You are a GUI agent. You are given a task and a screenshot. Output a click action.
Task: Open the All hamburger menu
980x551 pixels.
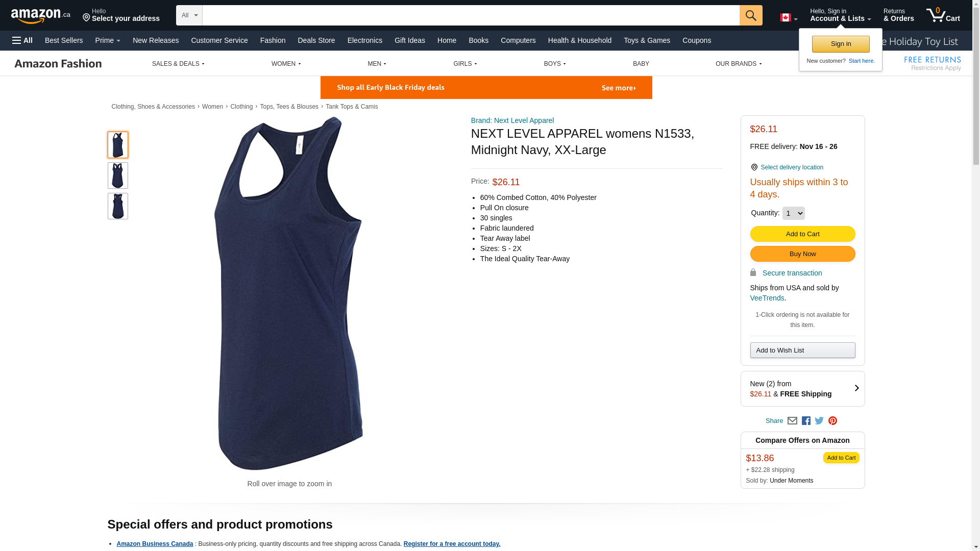coord(22,40)
